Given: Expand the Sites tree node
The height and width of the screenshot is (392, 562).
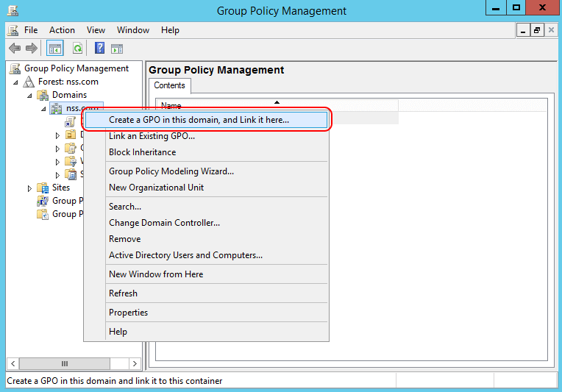Looking at the screenshot, I should 29,188.
